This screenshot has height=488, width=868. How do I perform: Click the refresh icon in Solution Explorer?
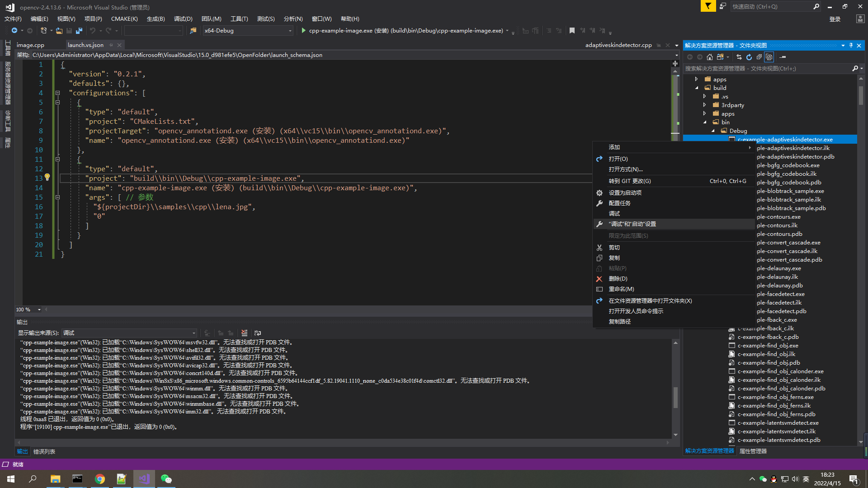point(749,57)
